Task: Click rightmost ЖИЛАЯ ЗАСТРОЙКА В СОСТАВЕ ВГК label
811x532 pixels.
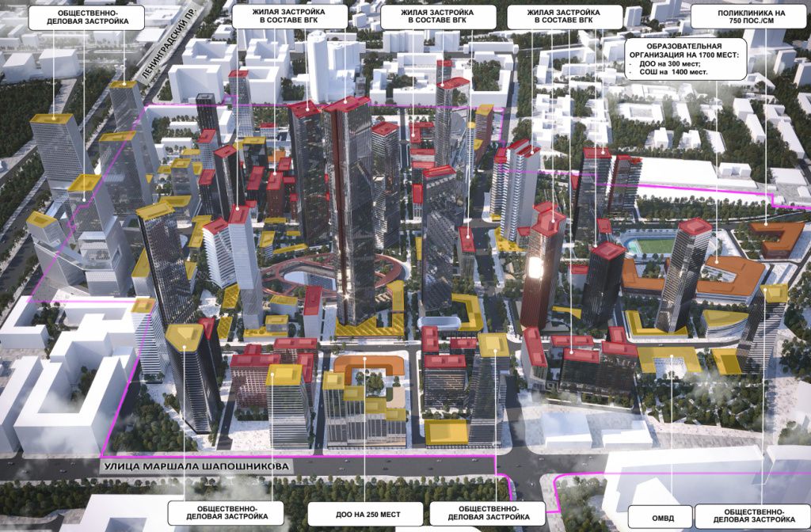Action: (x=562, y=18)
